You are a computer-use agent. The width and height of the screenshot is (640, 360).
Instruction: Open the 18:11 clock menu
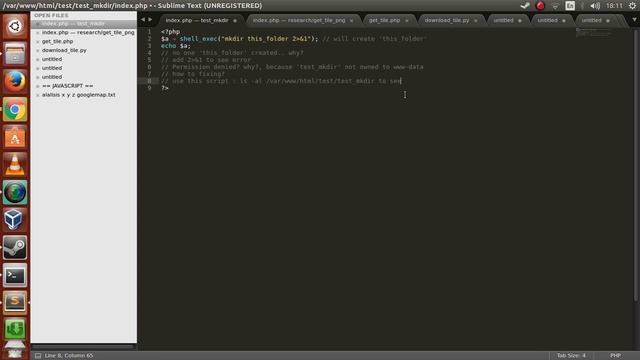614,6
